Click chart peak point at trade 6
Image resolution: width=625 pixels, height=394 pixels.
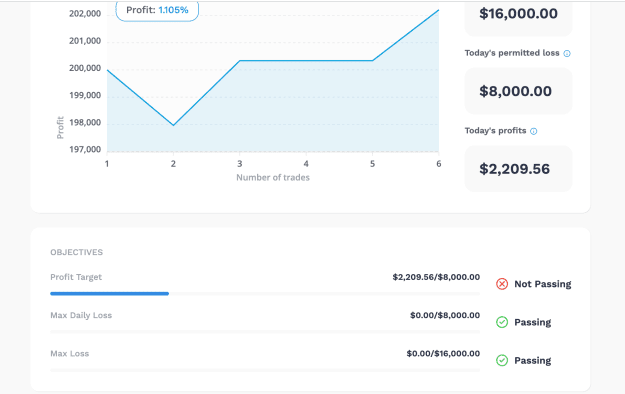click(438, 10)
